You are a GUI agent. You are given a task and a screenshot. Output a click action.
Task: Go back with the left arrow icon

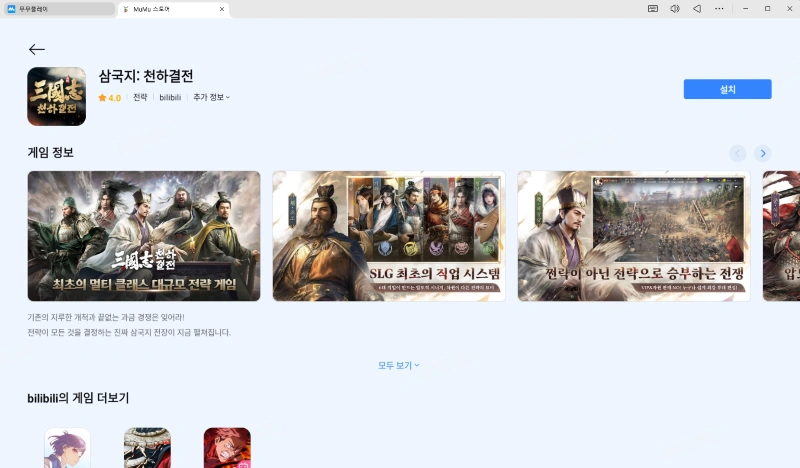[x=37, y=49]
